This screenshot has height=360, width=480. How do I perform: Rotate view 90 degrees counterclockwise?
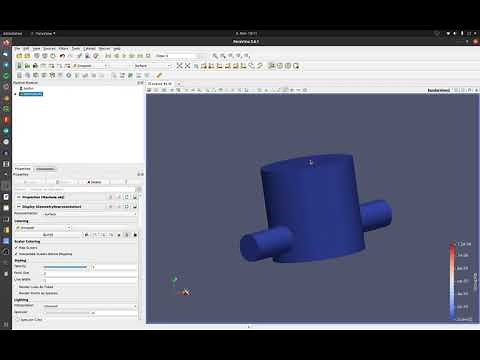pyautogui.click(x=260, y=66)
